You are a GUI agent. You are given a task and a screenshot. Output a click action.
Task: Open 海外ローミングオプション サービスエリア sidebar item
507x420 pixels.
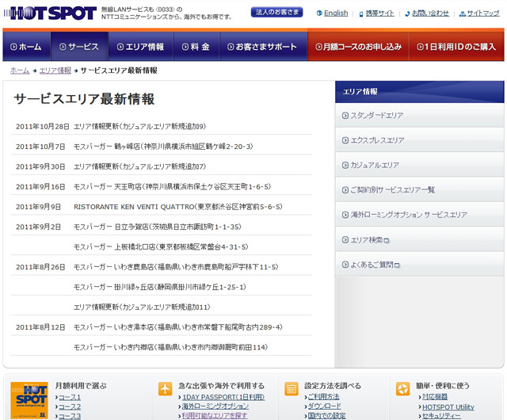coord(419,215)
